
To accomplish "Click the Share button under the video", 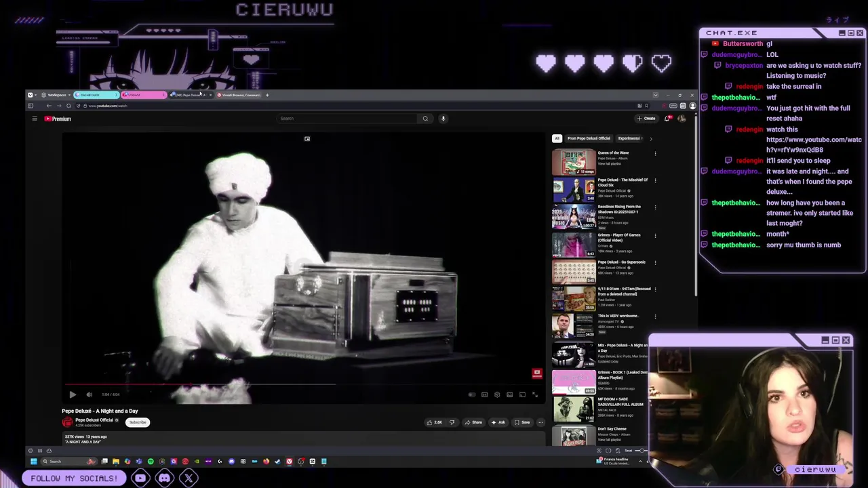I will click(473, 422).
